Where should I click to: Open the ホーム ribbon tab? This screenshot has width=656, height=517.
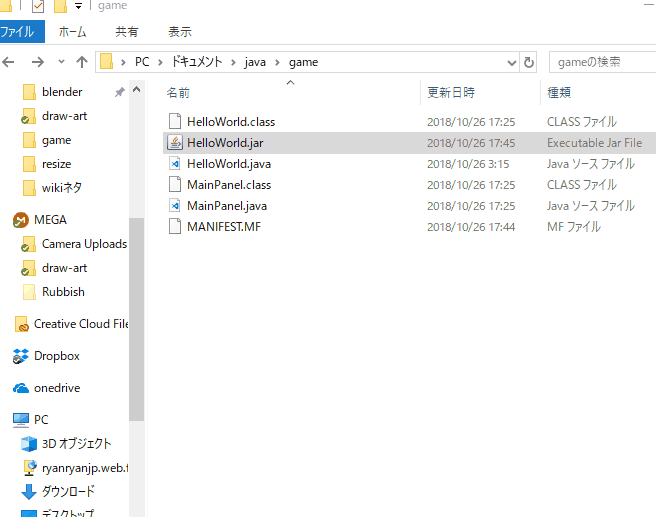coord(72,32)
